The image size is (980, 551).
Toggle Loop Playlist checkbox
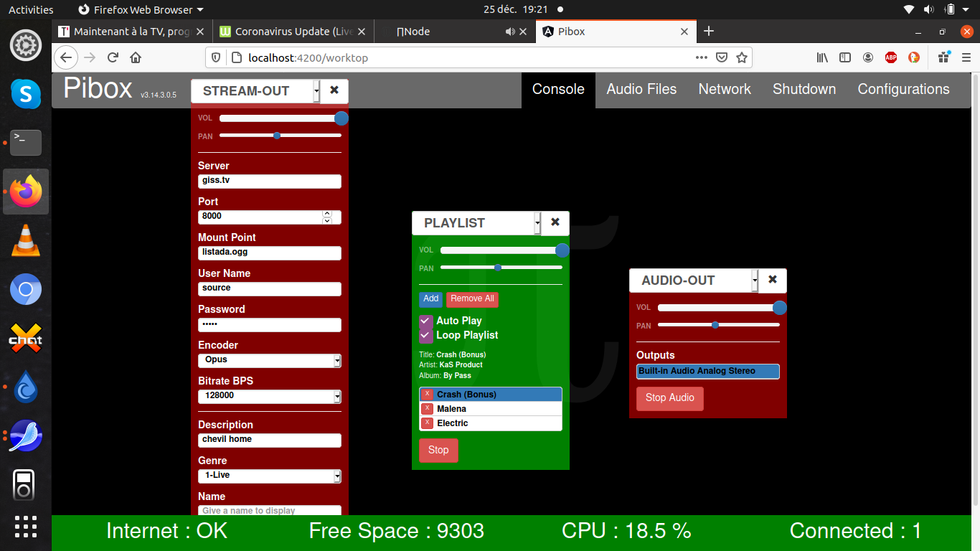426,336
